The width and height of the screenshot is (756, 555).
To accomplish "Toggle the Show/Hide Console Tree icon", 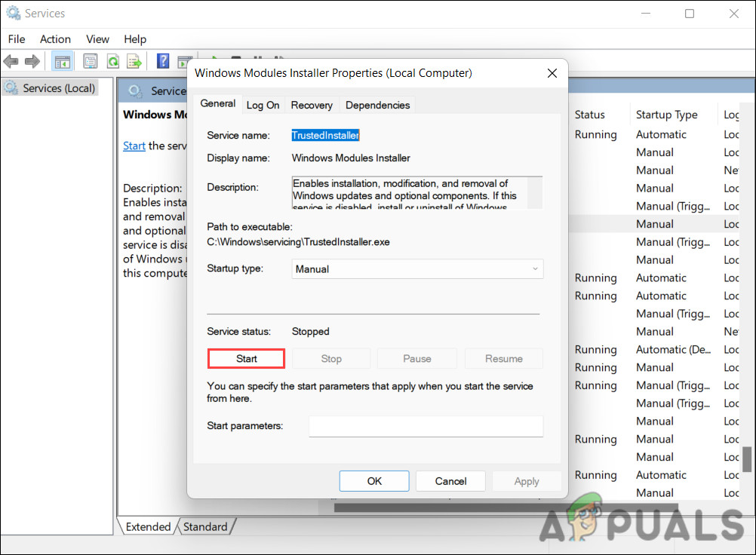I will [x=62, y=62].
